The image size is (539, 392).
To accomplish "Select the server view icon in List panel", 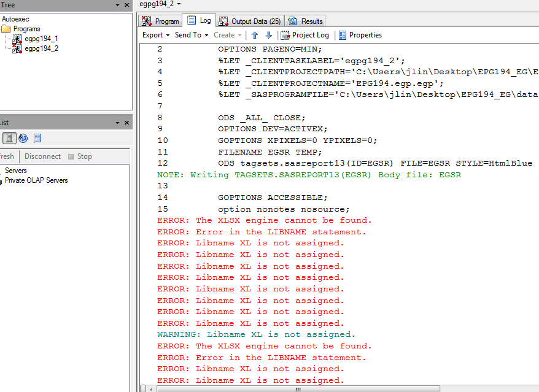I will [9, 138].
